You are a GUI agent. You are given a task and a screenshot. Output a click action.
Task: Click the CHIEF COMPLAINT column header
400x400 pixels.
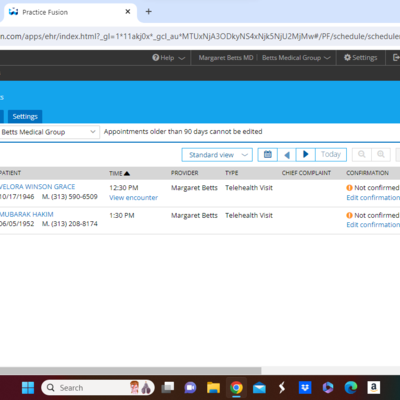coord(306,173)
